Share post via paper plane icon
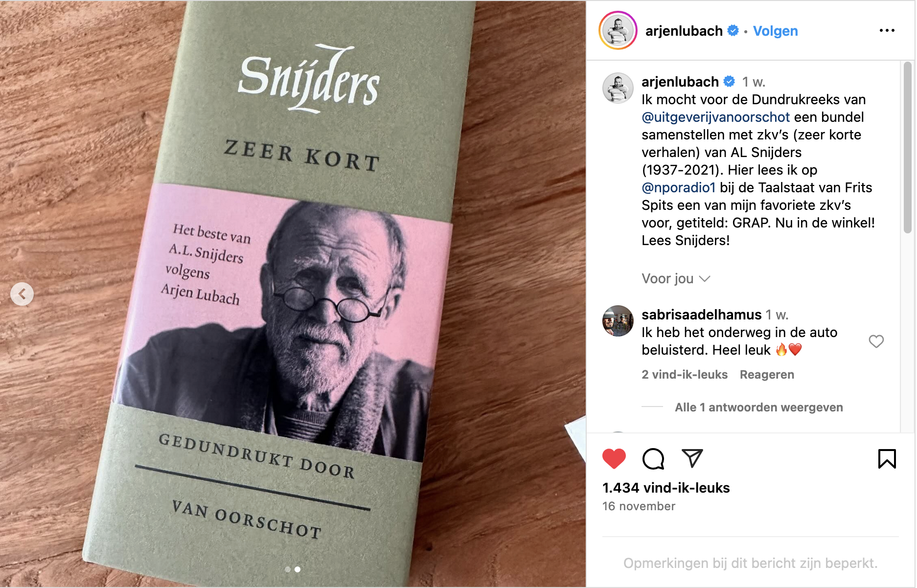The height and width of the screenshot is (588, 917). (692, 458)
